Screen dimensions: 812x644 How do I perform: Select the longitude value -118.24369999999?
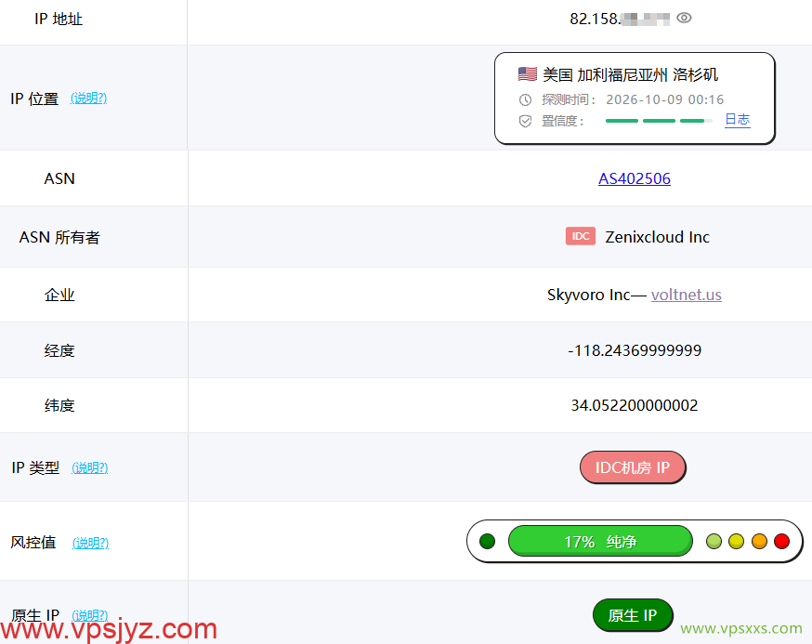coord(635,350)
